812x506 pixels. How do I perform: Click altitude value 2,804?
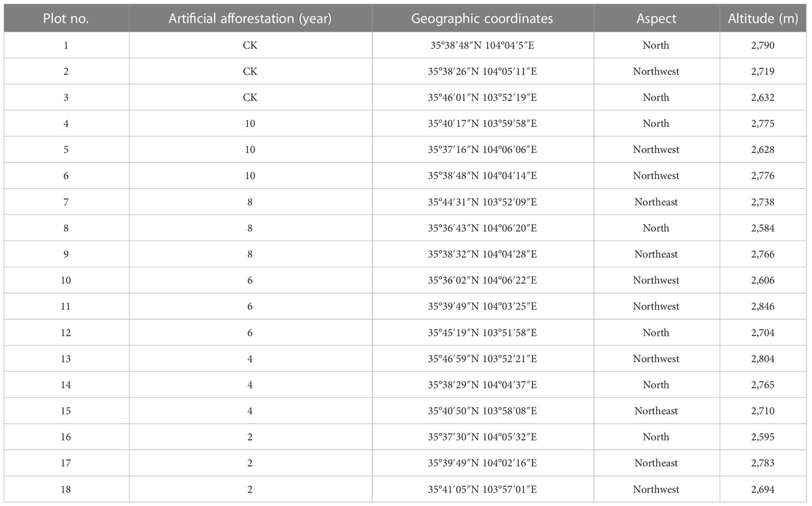coord(763,359)
